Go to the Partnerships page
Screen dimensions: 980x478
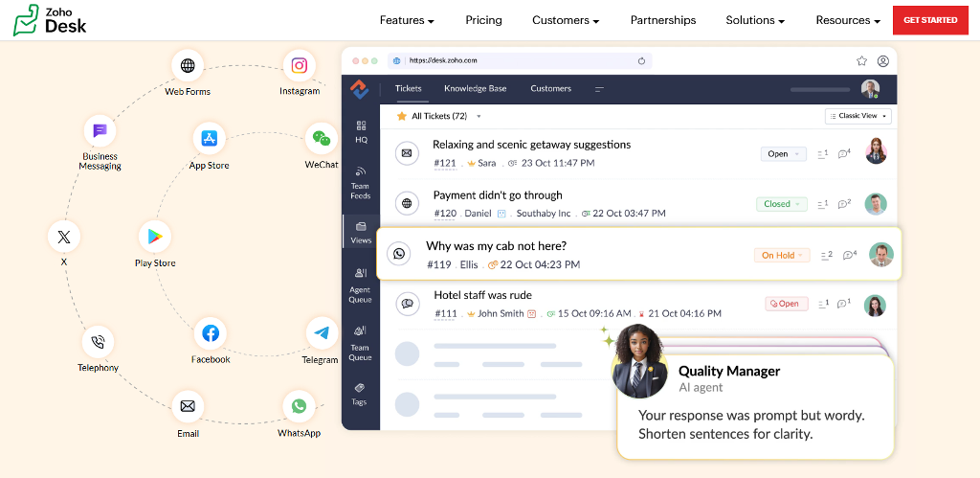point(662,20)
